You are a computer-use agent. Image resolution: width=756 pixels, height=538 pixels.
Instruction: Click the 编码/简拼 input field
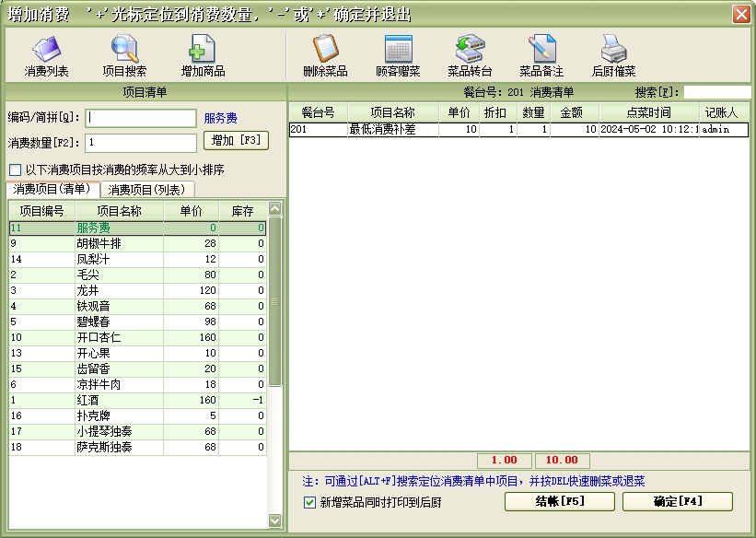[x=141, y=118]
